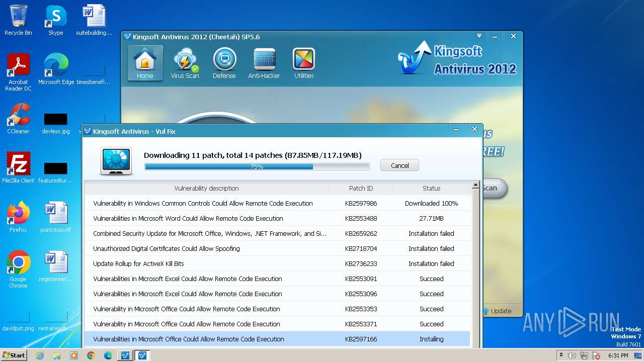
Task: Open the Windows Start menu
Action: pos(14,355)
